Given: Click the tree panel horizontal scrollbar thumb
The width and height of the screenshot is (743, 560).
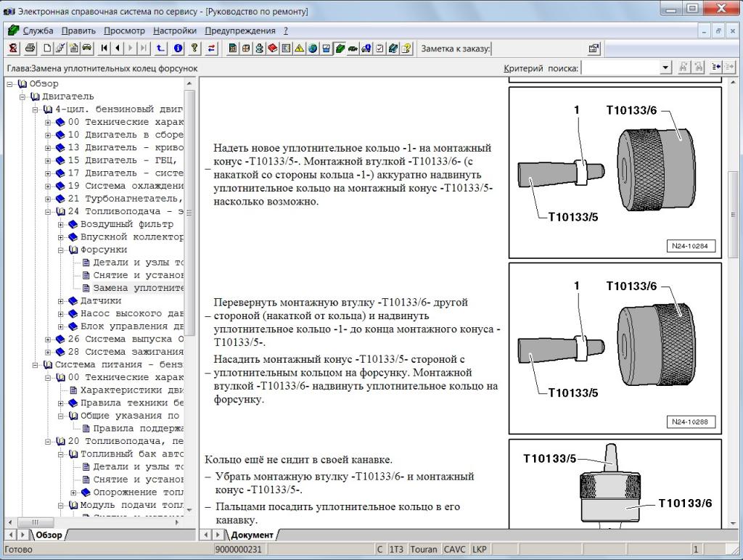Looking at the screenshot, I should [x=35, y=522].
